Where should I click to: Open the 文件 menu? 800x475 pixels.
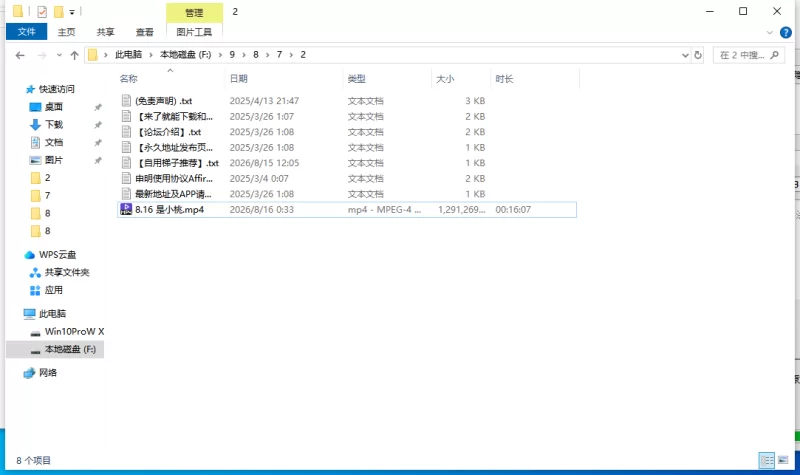click(27, 32)
